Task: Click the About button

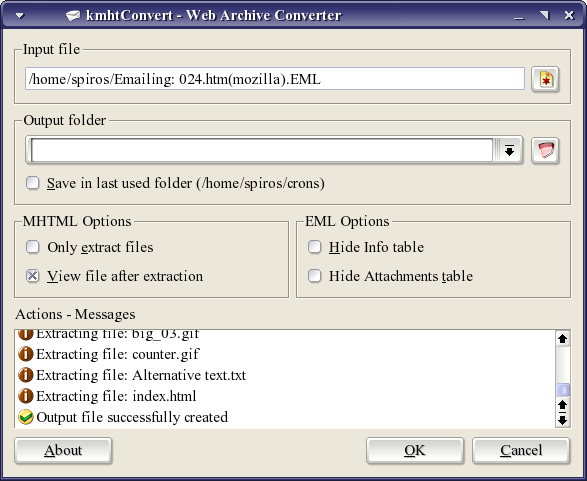Action: [63, 451]
